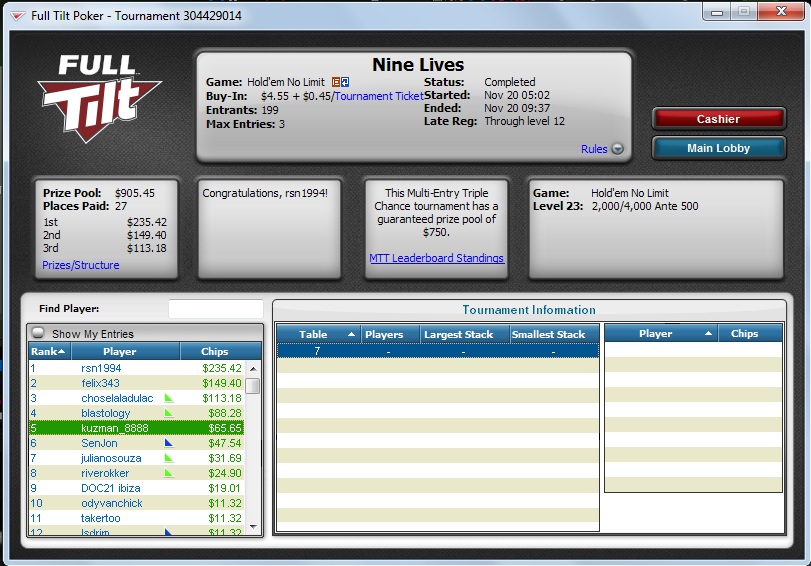The image size is (811, 566).
Task: Sort table roster by Player header
Action: click(x=660, y=334)
